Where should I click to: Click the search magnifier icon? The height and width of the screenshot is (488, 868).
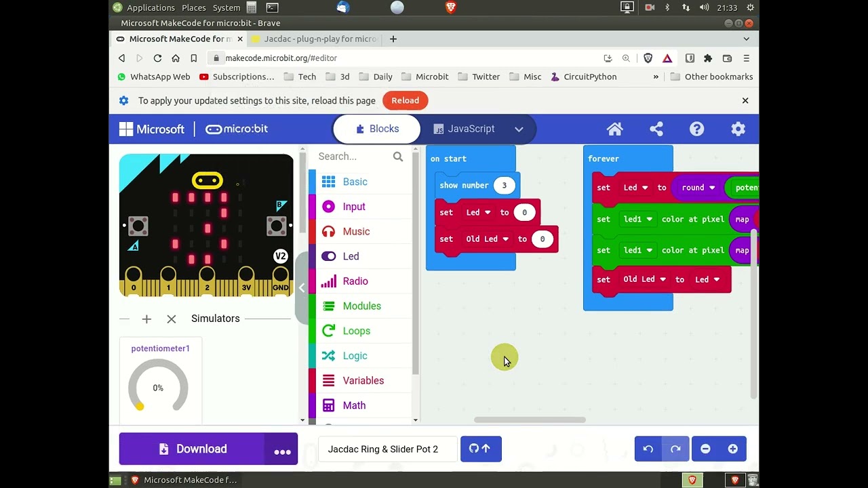coord(398,157)
